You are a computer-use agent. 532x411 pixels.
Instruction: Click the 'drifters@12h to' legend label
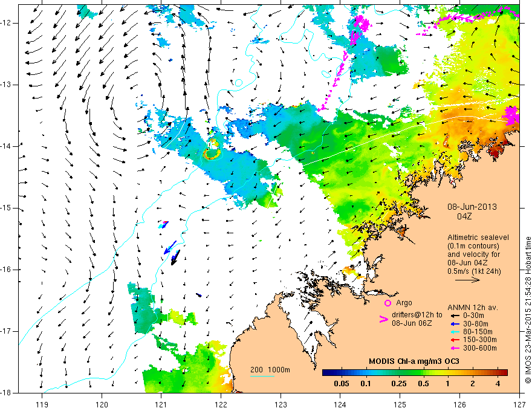[x=417, y=315]
